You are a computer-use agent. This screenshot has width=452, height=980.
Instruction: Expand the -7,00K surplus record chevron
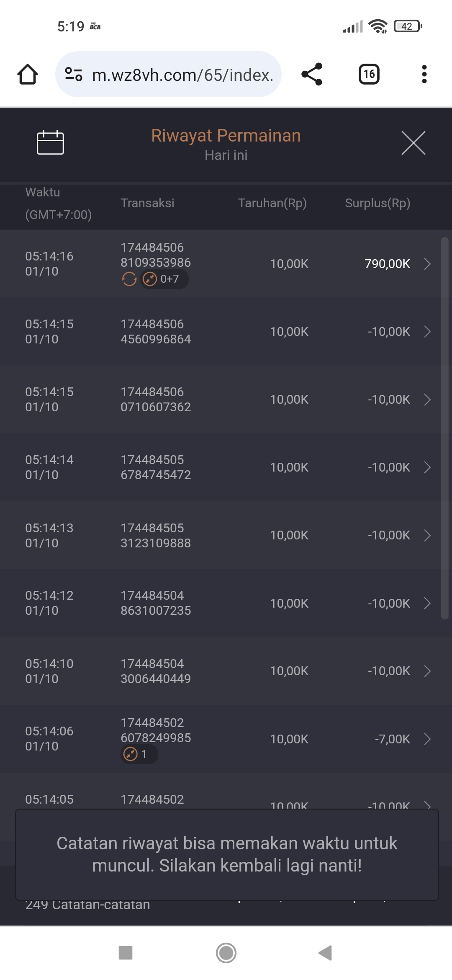427,739
